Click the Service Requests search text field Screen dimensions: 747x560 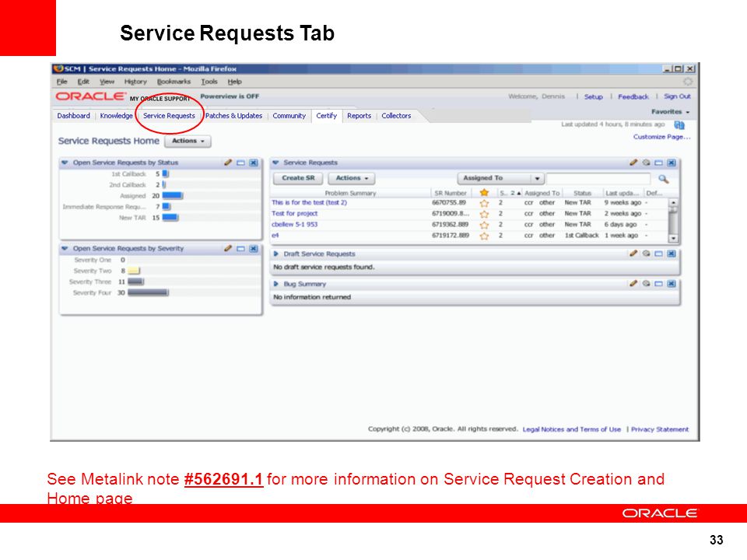click(598, 179)
